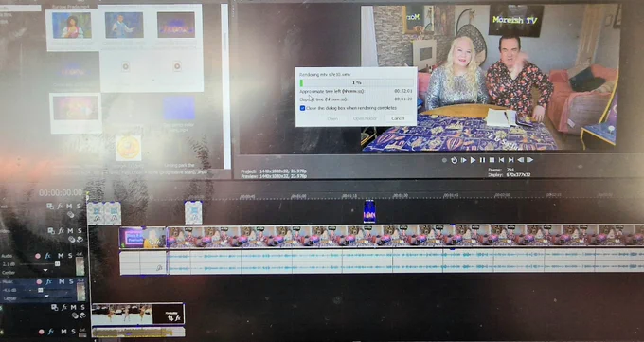Select the first title clip on top track
The height and width of the screenshot is (342, 644).
(x=96, y=213)
